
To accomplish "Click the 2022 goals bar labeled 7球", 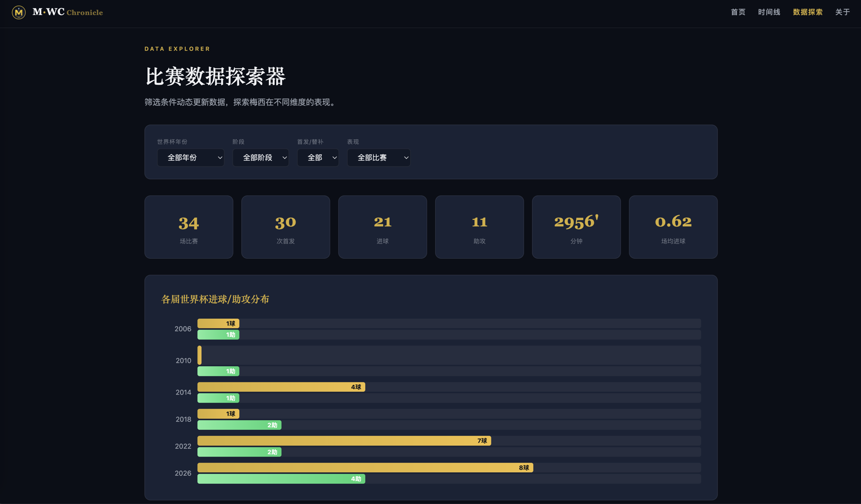I will click(x=344, y=441).
